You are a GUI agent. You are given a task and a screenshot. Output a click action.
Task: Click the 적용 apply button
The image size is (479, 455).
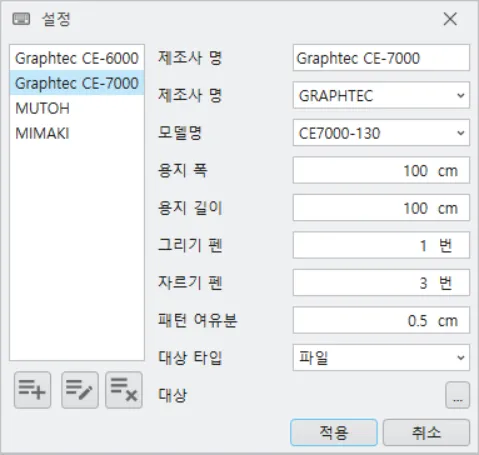[334, 432]
